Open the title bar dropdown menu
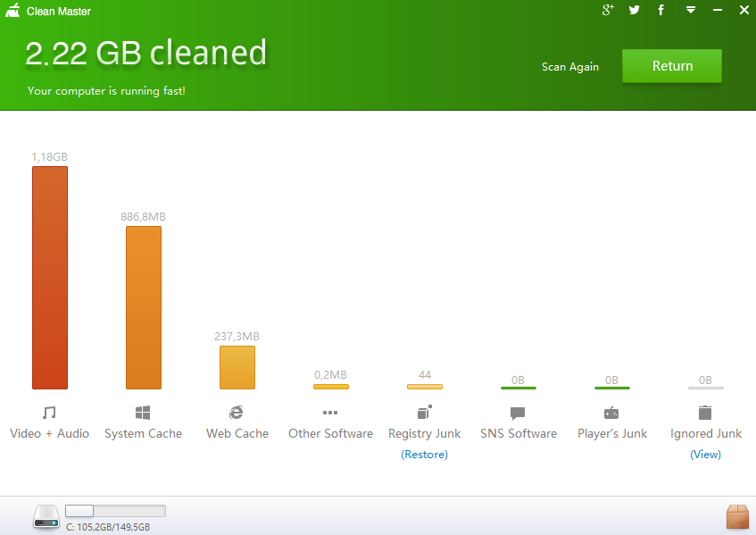Screen dimensions: 756x535 coord(690,10)
